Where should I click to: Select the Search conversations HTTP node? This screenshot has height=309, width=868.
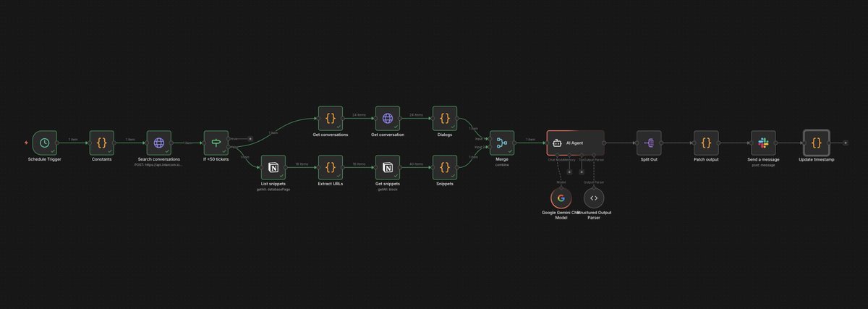(159, 143)
